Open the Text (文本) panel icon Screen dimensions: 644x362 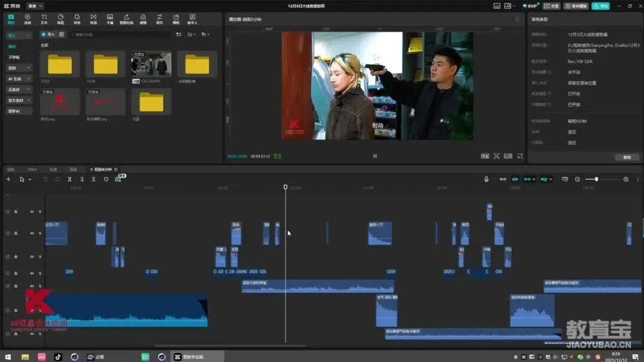coord(44,19)
